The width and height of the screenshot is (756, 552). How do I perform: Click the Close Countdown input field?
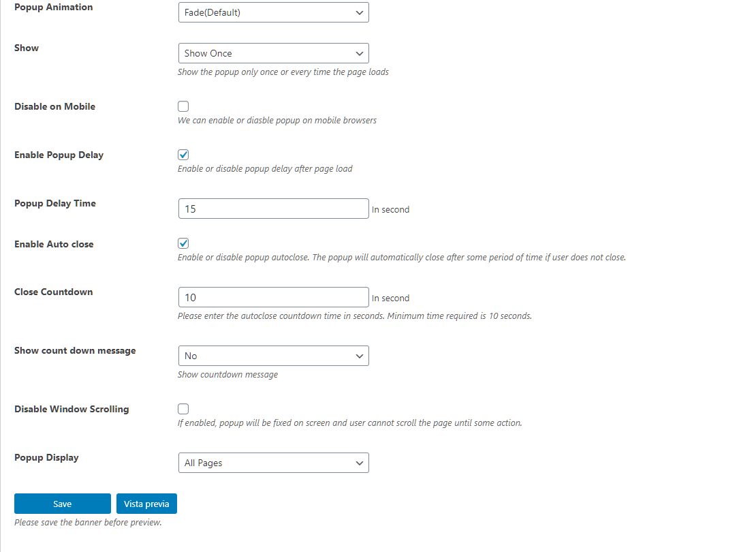[x=273, y=297]
